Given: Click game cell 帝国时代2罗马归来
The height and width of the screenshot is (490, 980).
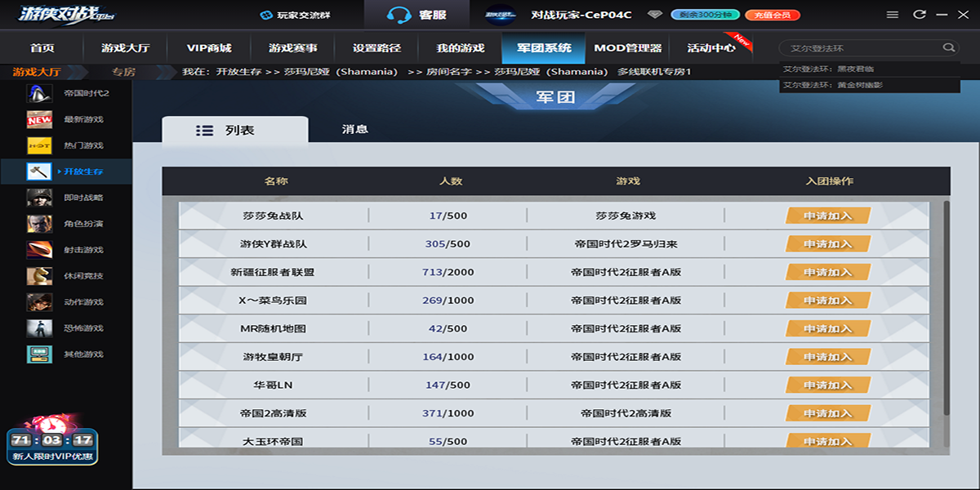Looking at the screenshot, I should 626,244.
